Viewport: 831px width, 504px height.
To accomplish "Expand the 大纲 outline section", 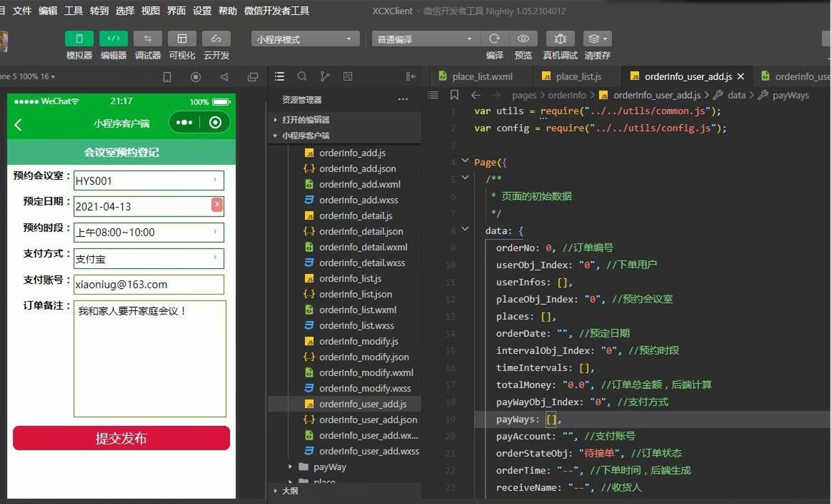I will [344, 491].
